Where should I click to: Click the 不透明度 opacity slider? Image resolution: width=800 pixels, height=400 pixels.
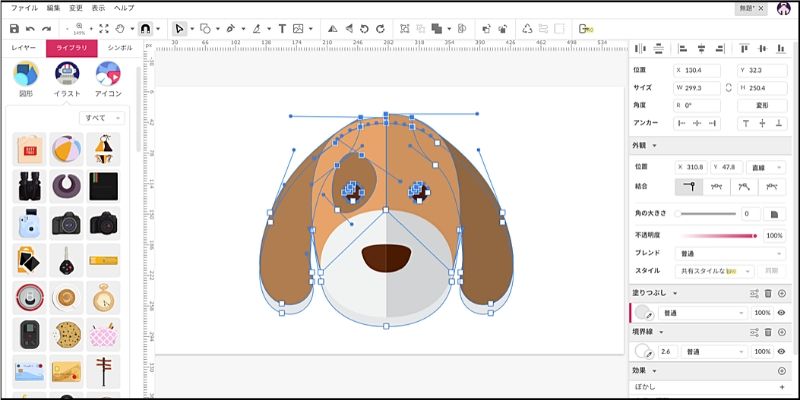point(718,236)
